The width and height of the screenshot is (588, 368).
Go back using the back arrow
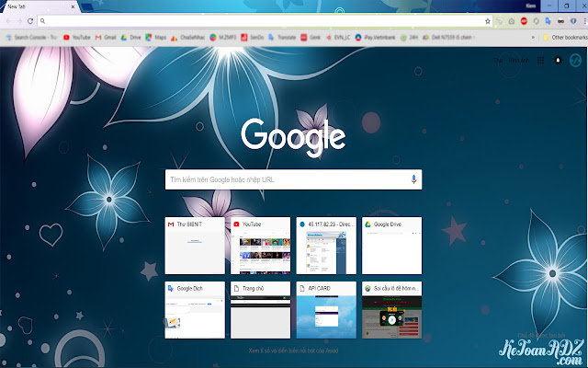[x=8, y=21]
